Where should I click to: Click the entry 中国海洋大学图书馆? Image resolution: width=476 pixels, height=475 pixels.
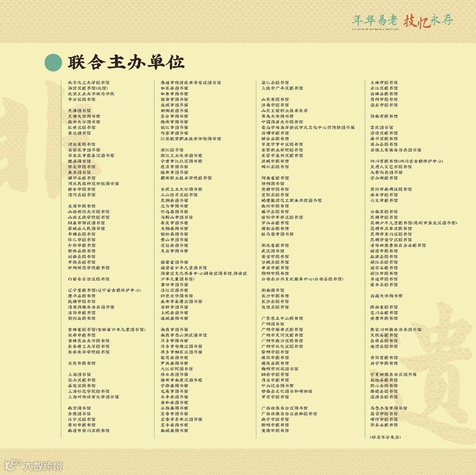coord(282,122)
